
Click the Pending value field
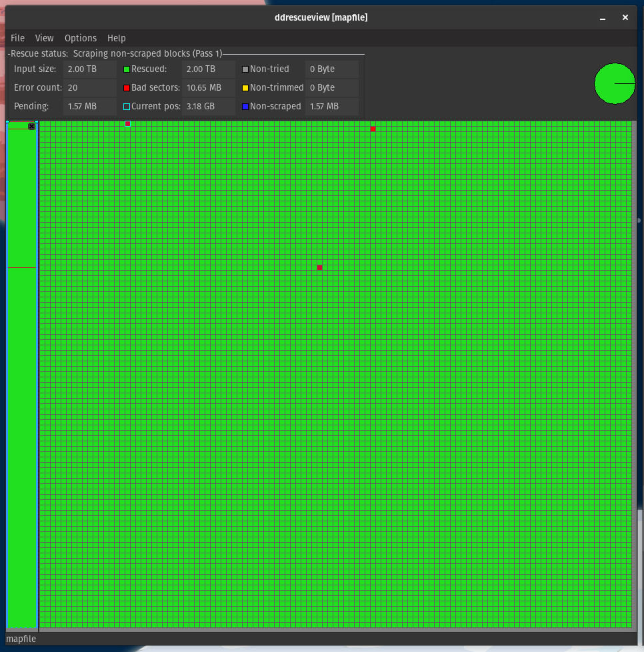[89, 106]
